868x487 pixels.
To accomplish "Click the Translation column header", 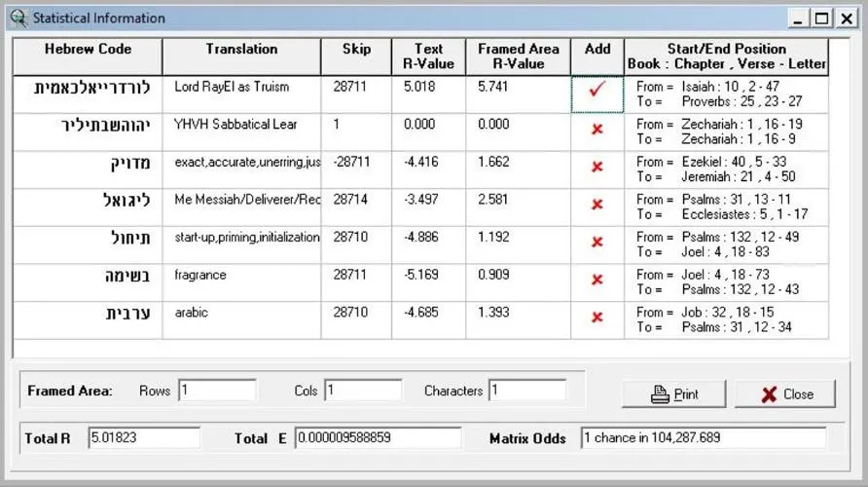I will point(241,56).
